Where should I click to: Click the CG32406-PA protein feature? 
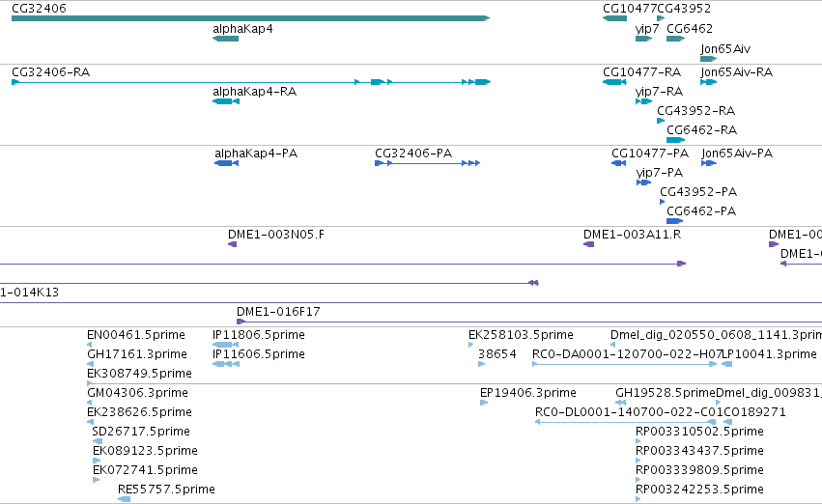coord(427,163)
